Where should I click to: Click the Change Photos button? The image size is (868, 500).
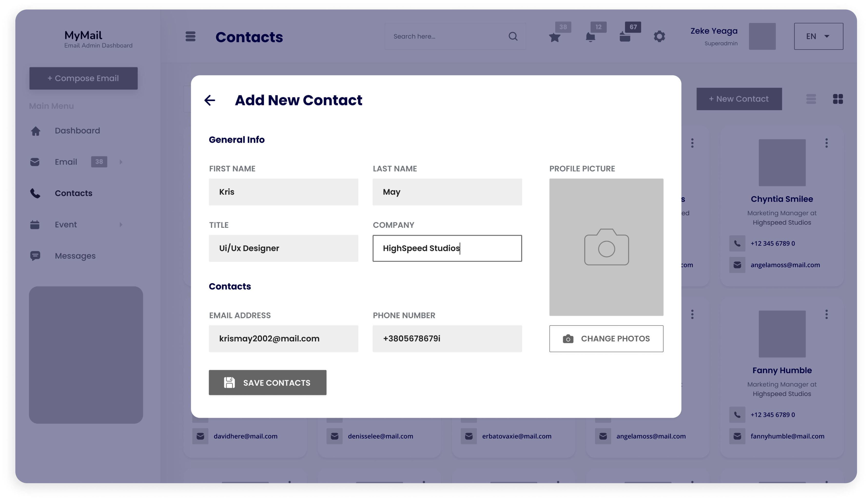(x=606, y=339)
